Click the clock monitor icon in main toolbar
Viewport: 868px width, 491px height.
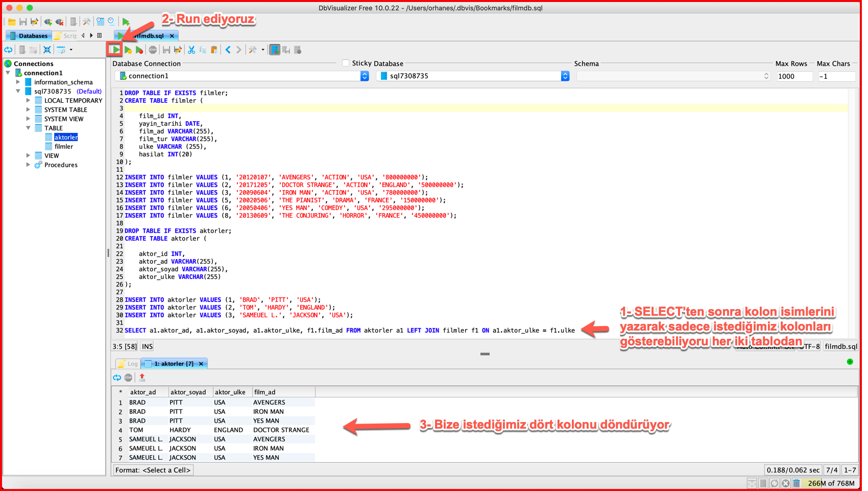[x=111, y=22]
